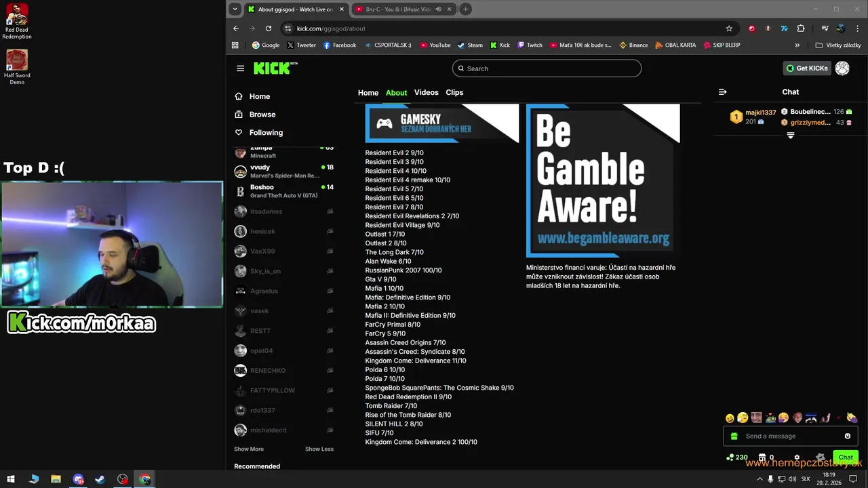Open Chrome three-dot menu
Image resolution: width=868 pixels, height=488 pixels.
856,28
